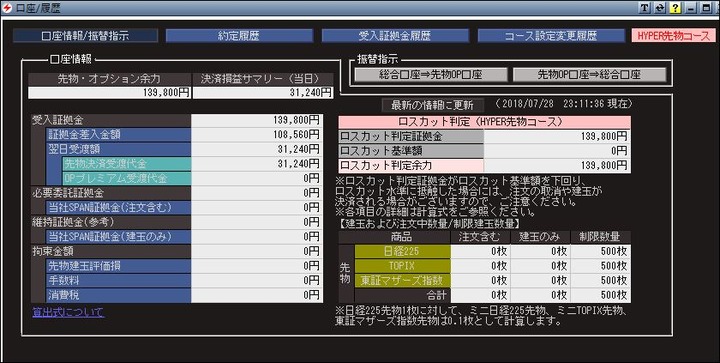This screenshot has height=363, width=720.
Task: Click the TOPIX product cell
Action: tap(402, 266)
